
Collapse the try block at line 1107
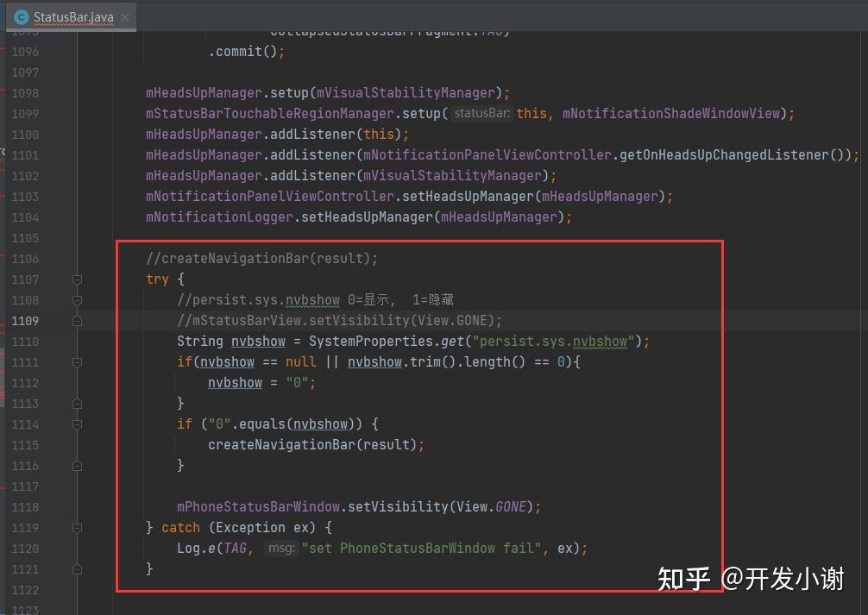click(77, 279)
